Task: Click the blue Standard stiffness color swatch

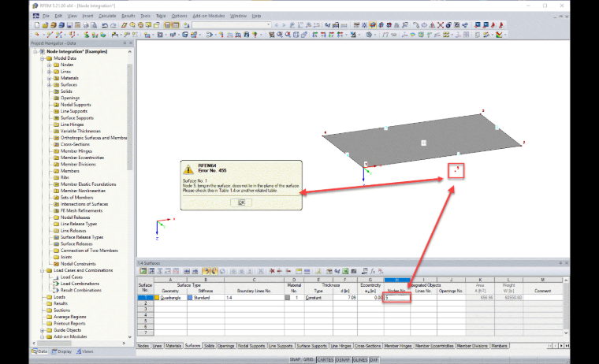Action: click(190, 298)
